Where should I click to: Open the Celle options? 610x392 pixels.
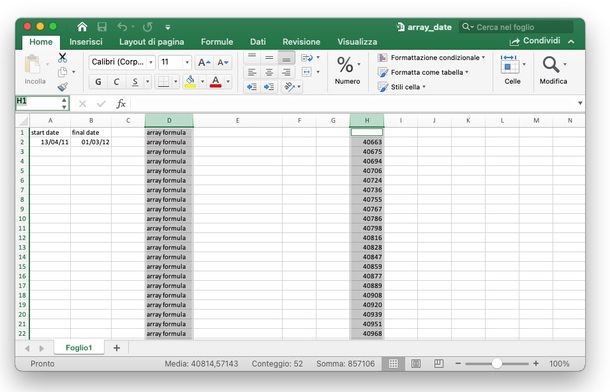coord(512,70)
